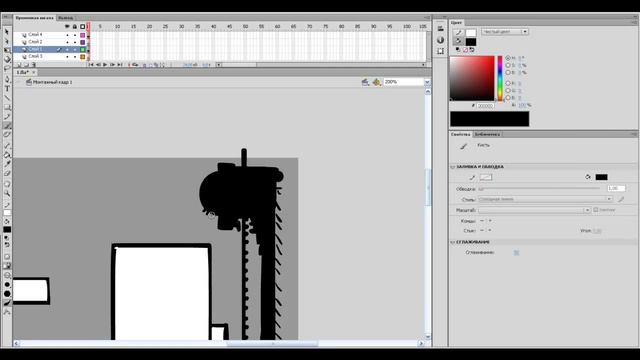Image resolution: width=640 pixels, height=360 pixels.
Task: Switch to the Output tab beside Timeline
Action: [65, 18]
